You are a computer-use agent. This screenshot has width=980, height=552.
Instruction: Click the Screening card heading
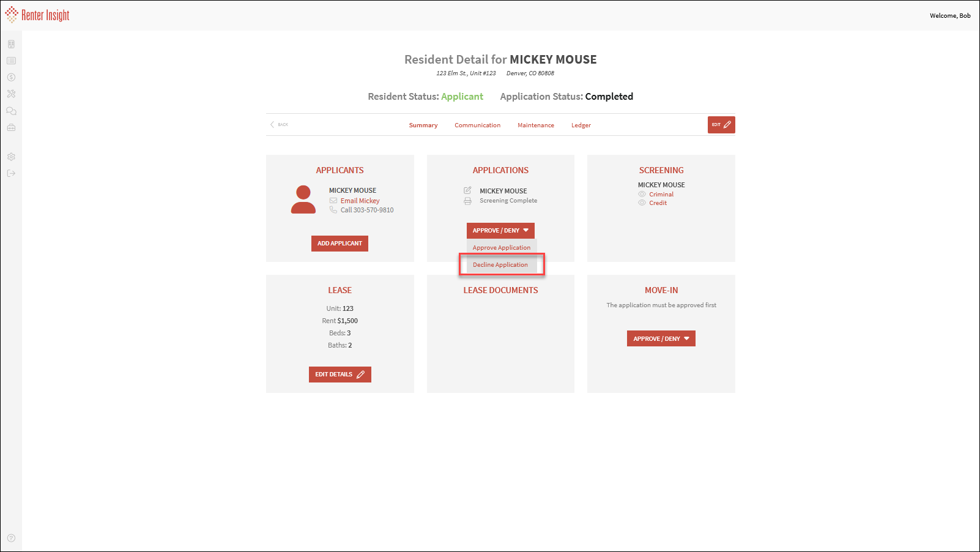[x=661, y=170]
